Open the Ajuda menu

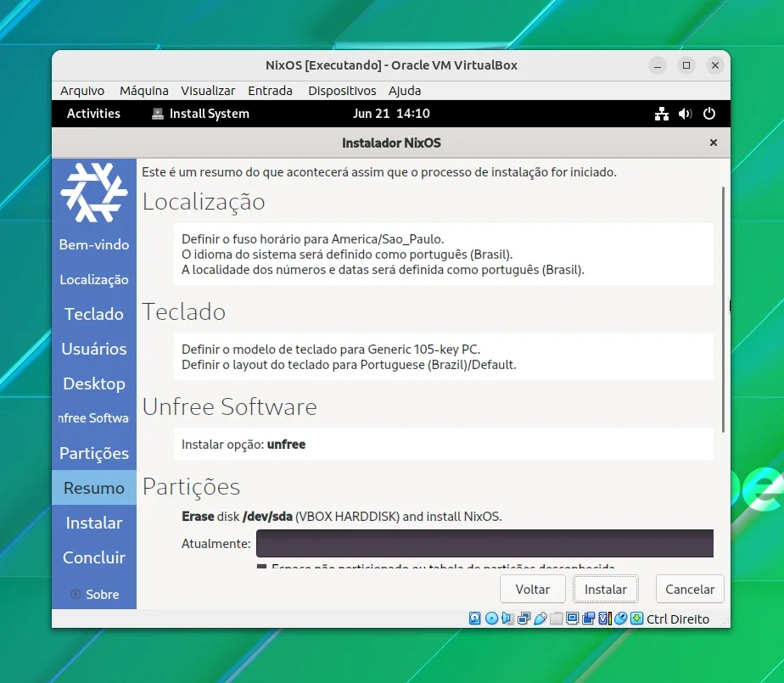pos(405,91)
